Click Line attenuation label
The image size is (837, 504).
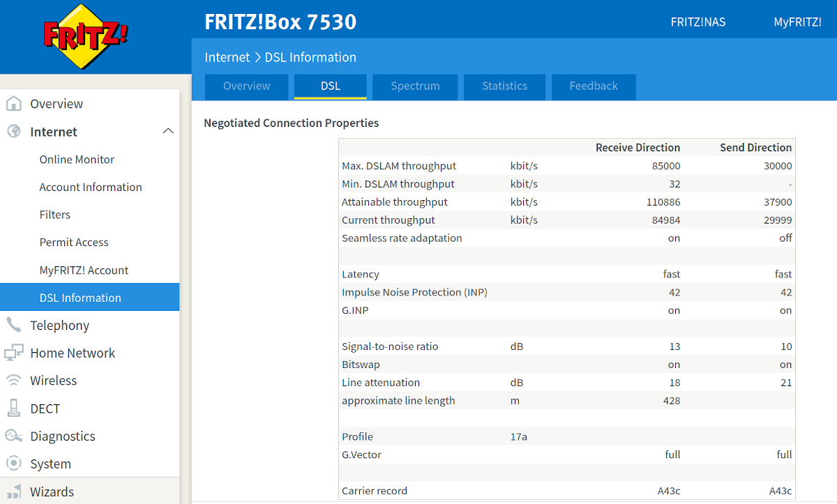(x=381, y=383)
